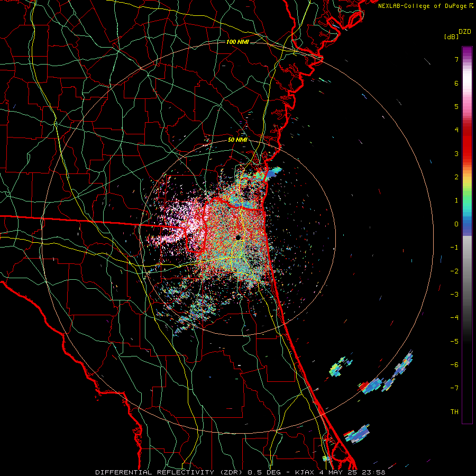476x476 pixels.
Task: Select the -3 value on color scale
Action: point(454,294)
